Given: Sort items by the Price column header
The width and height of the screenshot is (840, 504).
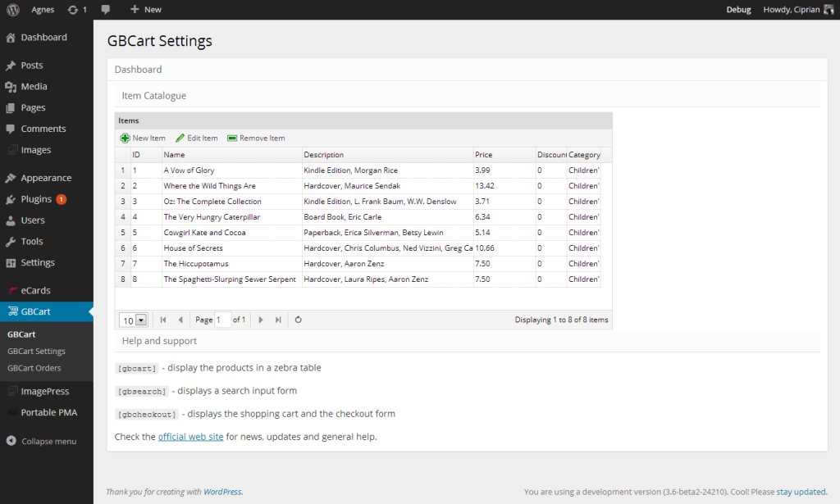Looking at the screenshot, I should point(504,155).
